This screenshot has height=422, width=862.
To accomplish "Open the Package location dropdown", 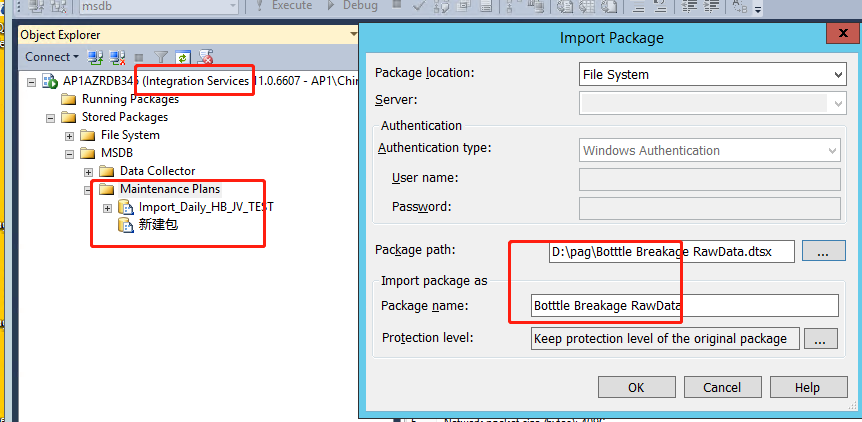I will tap(838, 75).
